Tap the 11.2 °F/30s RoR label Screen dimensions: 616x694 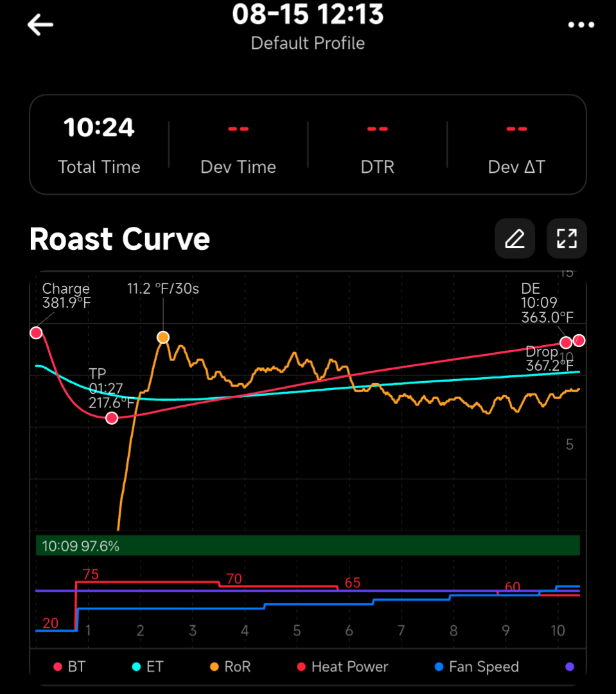163,289
